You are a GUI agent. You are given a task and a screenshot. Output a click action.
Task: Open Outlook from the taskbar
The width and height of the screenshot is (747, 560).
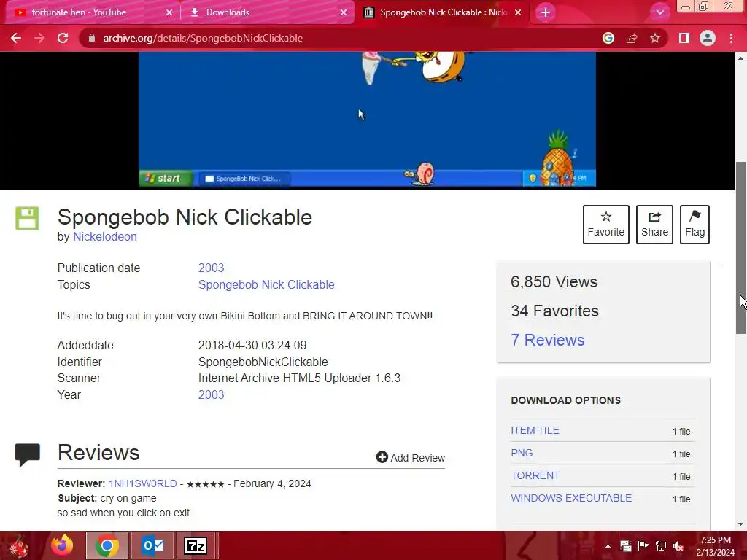tap(152, 545)
